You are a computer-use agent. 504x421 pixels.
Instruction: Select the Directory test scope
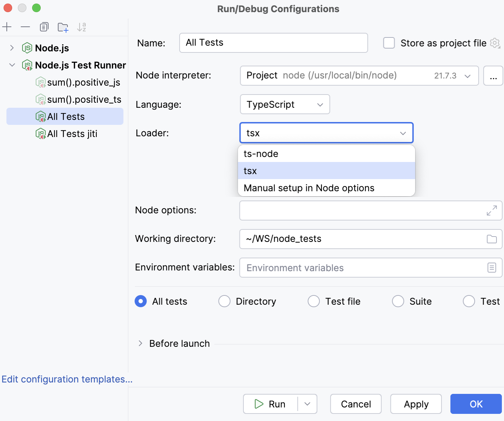[x=224, y=301]
